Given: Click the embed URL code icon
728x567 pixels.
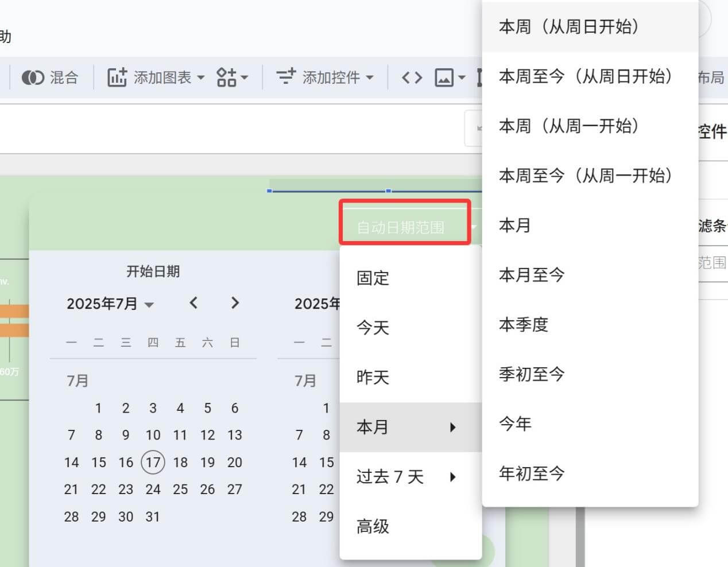Looking at the screenshot, I should tap(412, 77).
